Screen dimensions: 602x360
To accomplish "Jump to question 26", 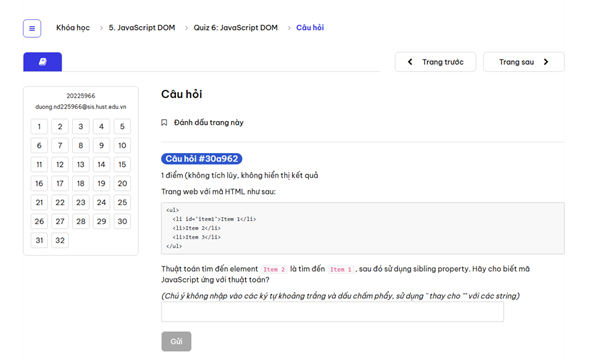I will (39, 221).
